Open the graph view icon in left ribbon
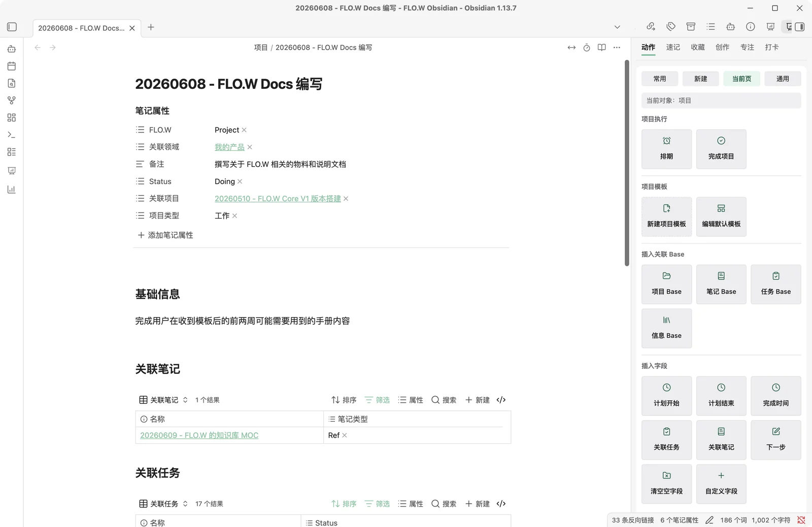 12,100
